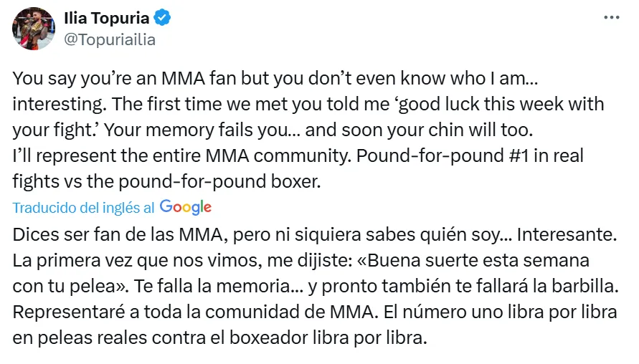Open the three-dot more options menu
Image resolution: width=639 pixels, height=364 pixels.
[x=611, y=18]
